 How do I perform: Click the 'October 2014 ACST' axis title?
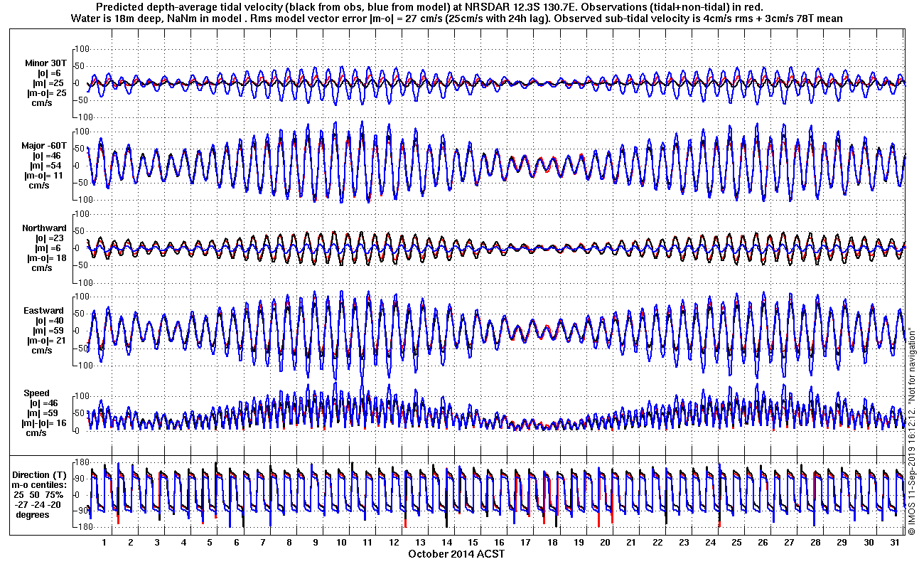click(456, 553)
